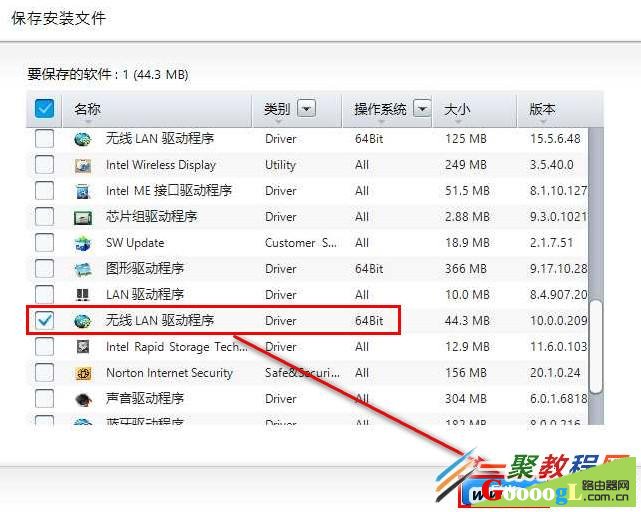This screenshot has height=512, width=641.
Task: Click the Intel ME 接口驱动程序 name
Action: (x=169, y=191)
